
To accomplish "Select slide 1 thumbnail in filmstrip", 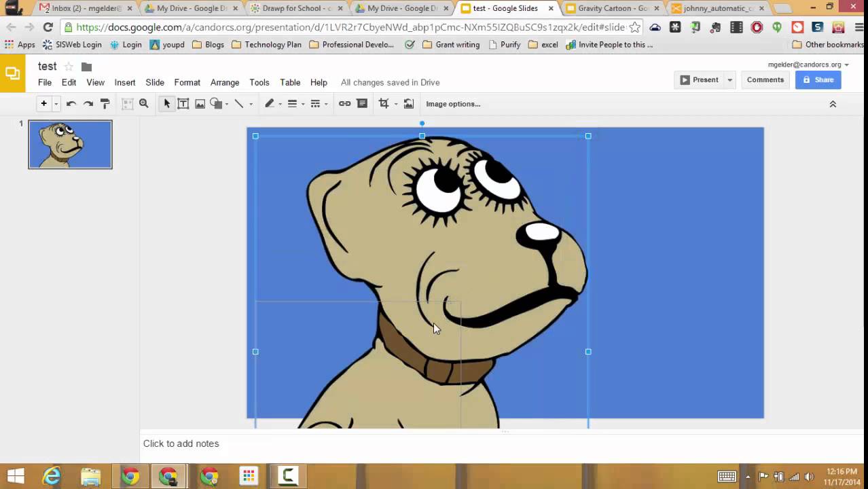I will click(70, 144).
